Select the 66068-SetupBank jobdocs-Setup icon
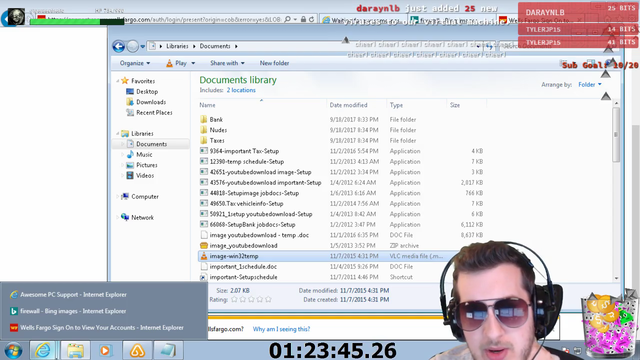The height and width of the screenshot is (360, 640). [x=204, y=224]
